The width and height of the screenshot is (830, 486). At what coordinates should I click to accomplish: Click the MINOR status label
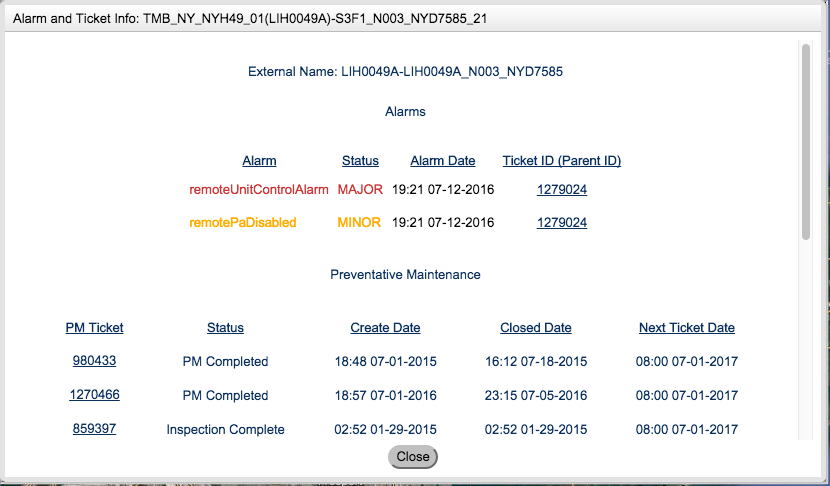coord(359,222)
